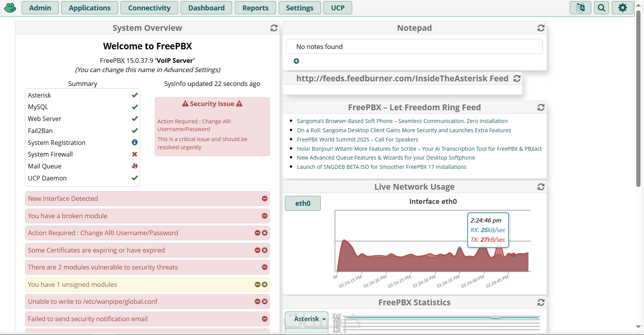The height and width of the screenshot is (335, 644).
Task: Click the MySQL status checkmark
Action: tap(135, 107)
